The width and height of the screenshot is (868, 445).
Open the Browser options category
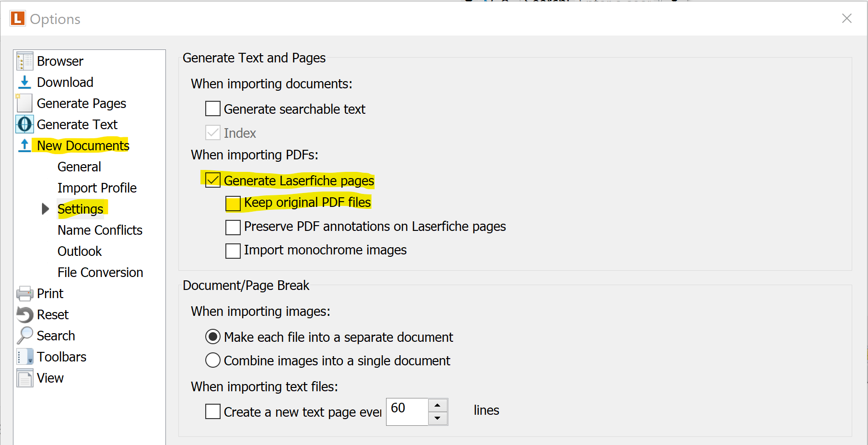point(60,61)
